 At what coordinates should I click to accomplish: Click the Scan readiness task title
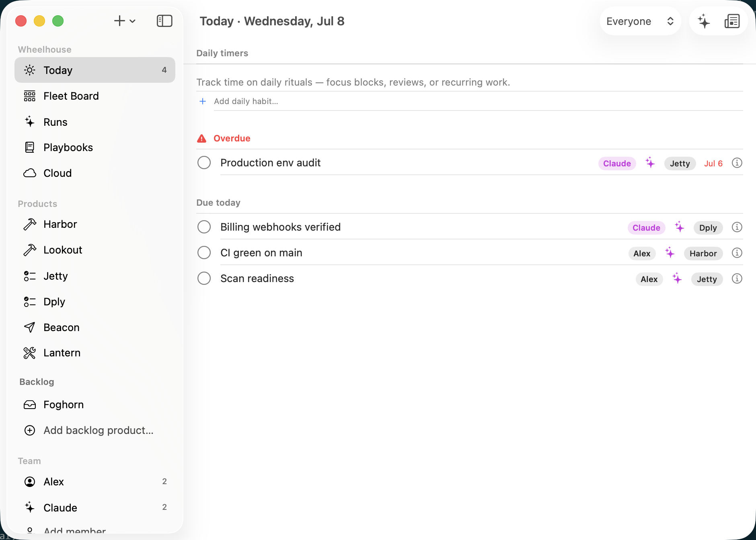tap(257, 278)
